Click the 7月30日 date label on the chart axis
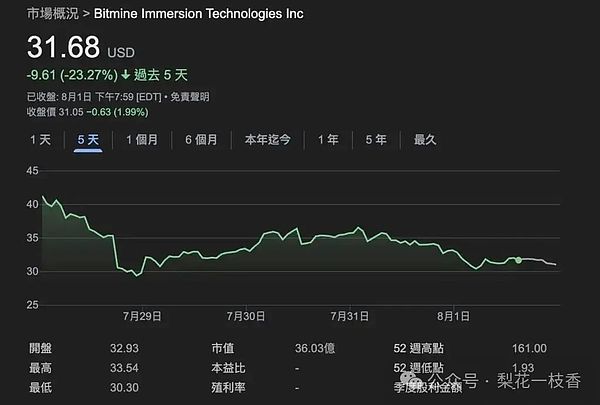This screenshot has width=600, height=405. (246, 315)
